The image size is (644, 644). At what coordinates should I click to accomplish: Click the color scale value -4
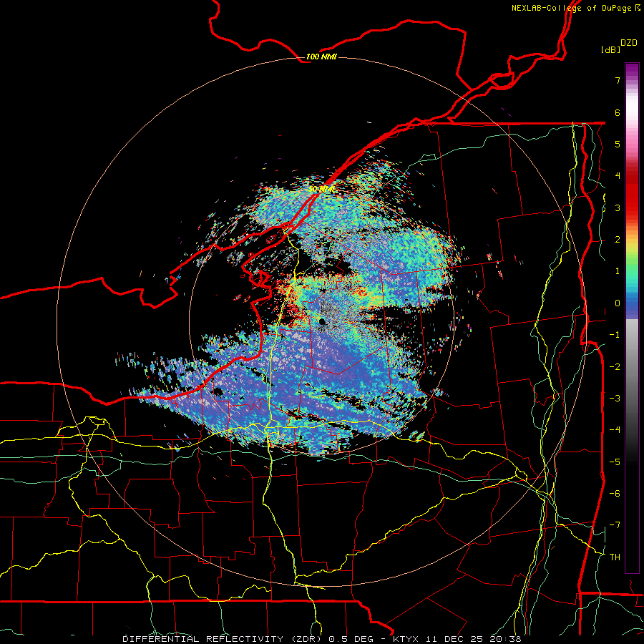(x=615, y=430)
